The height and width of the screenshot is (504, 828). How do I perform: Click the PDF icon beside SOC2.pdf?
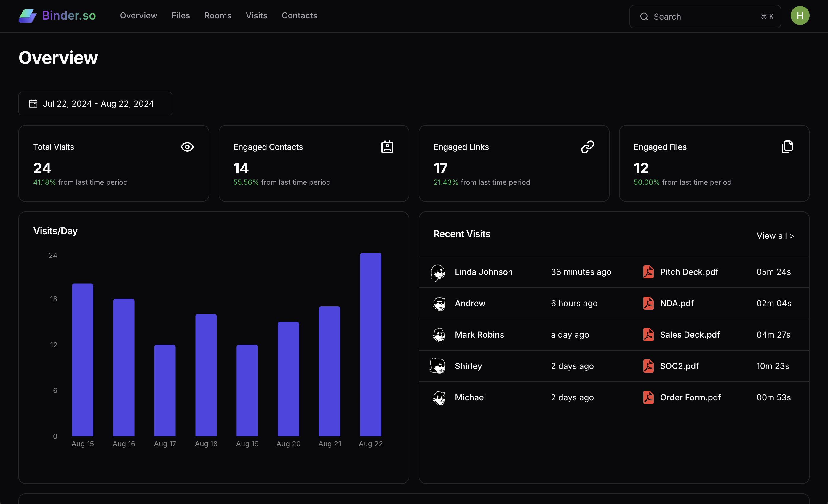click(648, 366)
